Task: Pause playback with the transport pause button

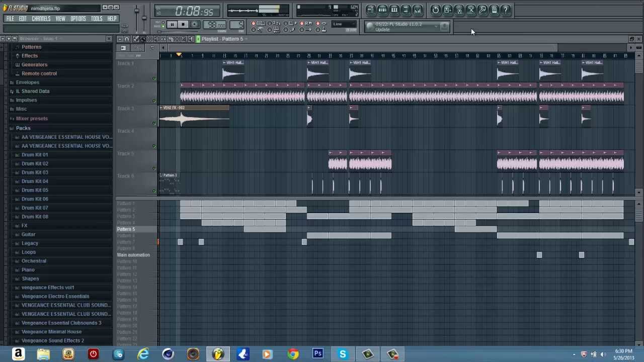Action: click(172, 25)
